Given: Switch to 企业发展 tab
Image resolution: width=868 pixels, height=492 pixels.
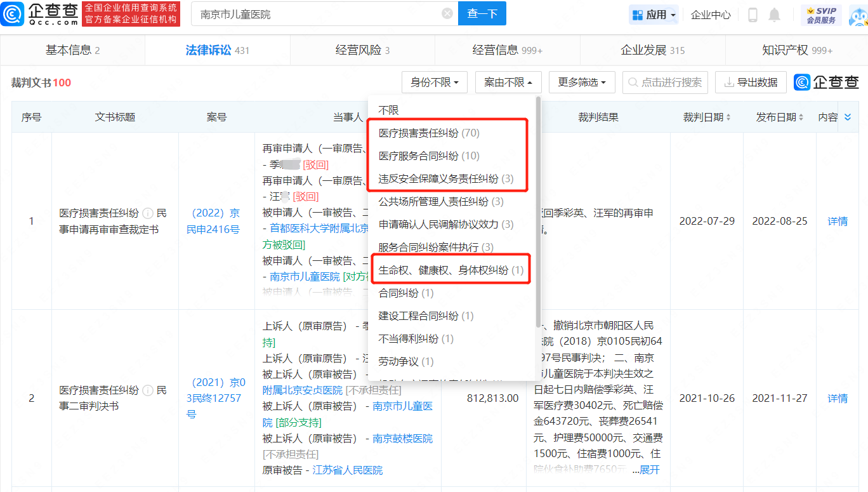Looking at the screenshot, I should [x=652, y=50].
